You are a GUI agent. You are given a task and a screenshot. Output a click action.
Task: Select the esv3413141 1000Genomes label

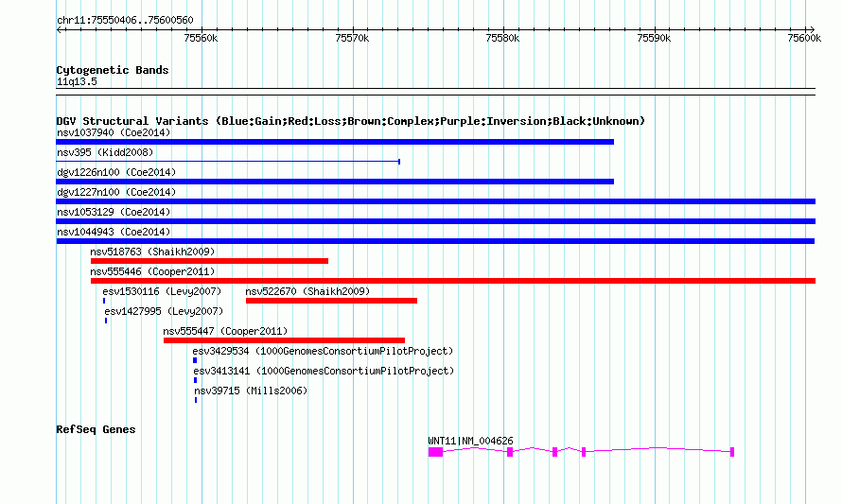click(324, 371)
